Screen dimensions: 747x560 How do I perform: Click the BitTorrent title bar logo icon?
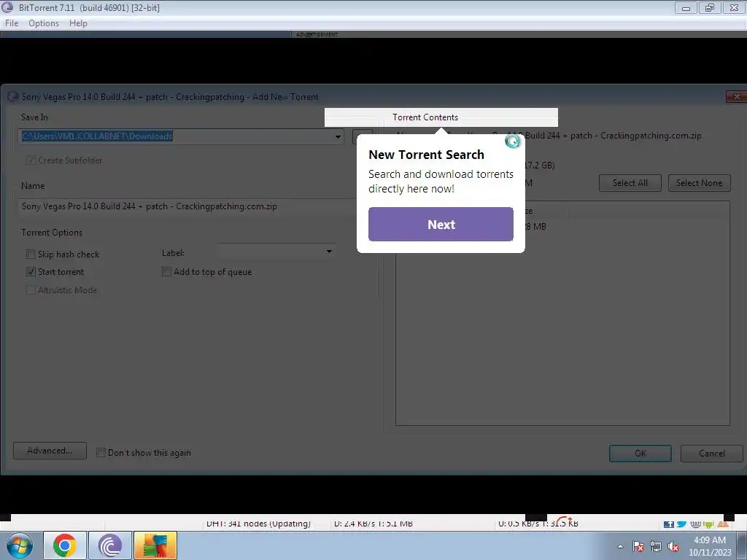(7, 7)
